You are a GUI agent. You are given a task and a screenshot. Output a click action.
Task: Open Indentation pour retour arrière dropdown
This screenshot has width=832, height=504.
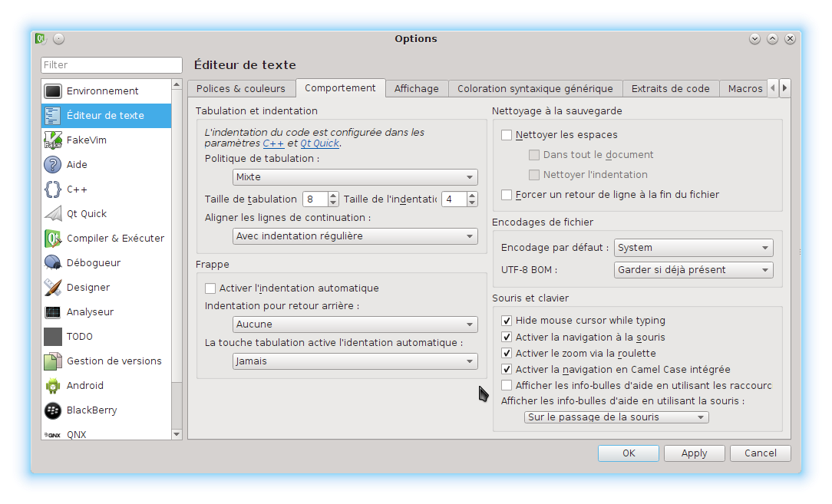[355, 324]
